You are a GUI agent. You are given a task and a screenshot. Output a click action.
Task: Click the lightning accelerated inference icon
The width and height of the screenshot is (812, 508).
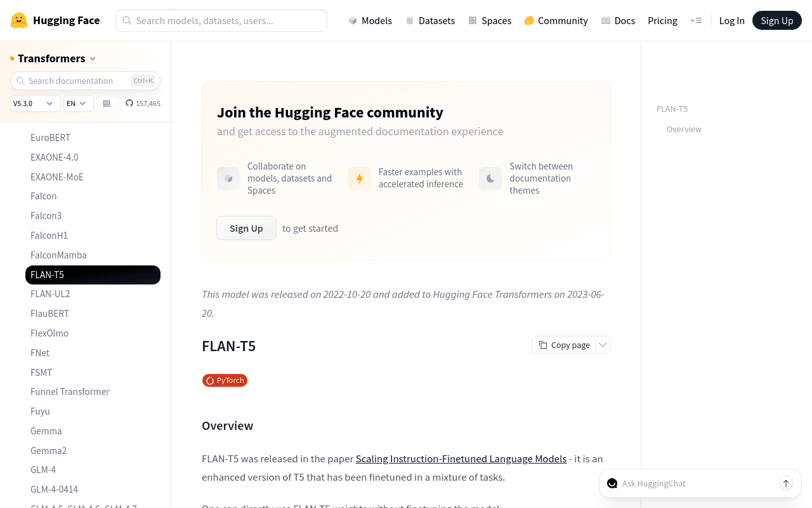360,178
